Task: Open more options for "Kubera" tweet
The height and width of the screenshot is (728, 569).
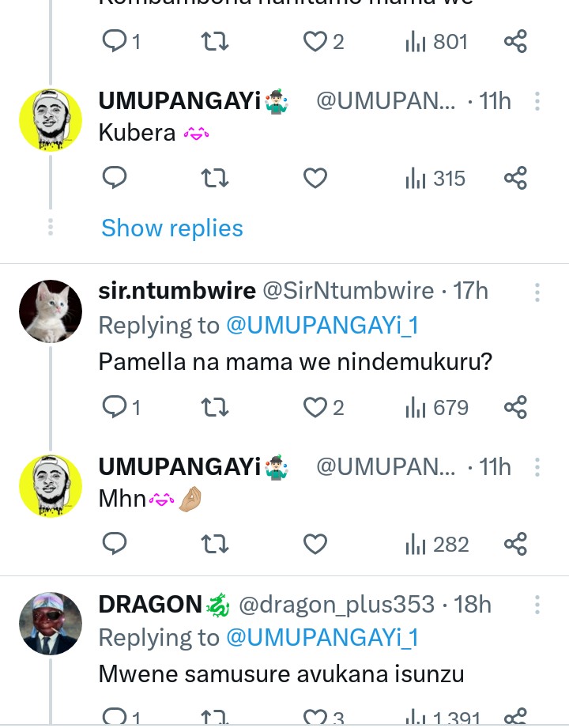Action: (x=537, y=102)
